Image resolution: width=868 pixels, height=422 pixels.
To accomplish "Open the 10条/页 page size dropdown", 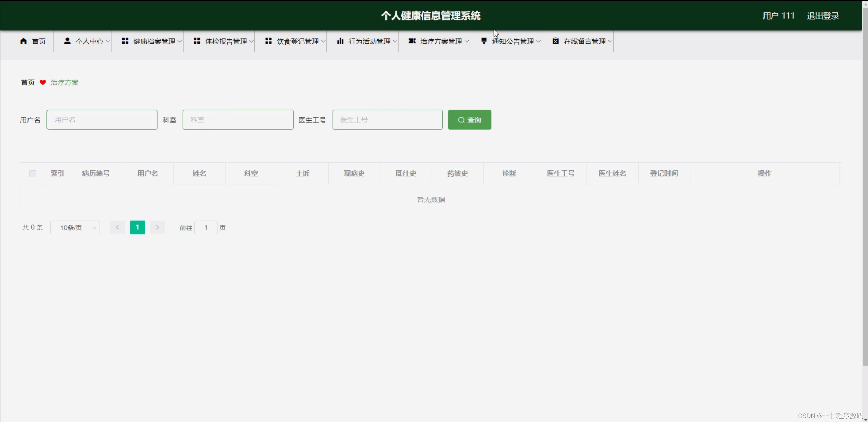I will tap(75, 227).
